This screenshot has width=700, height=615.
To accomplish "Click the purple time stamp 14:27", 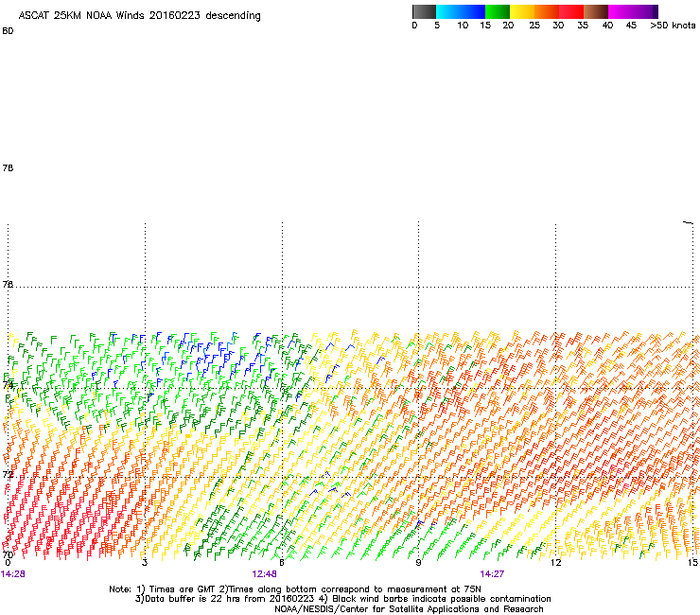I will (x=492, y=574).
